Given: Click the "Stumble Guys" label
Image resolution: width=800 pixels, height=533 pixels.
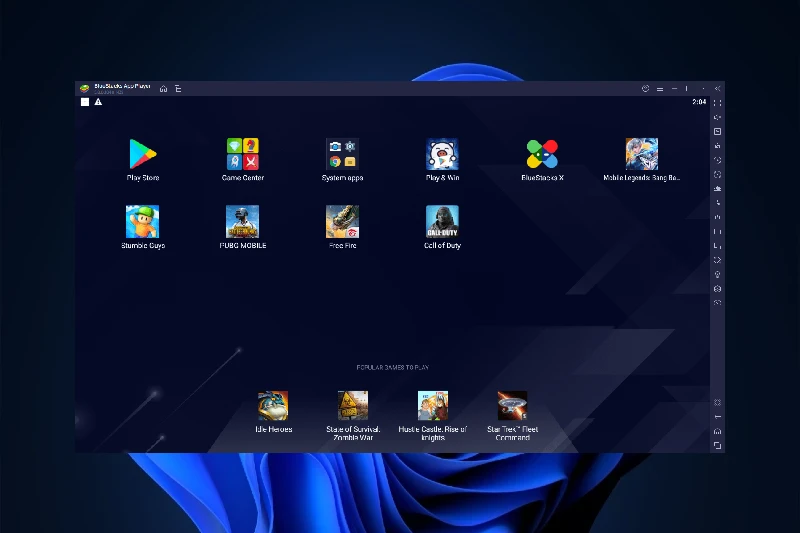Looking at the screenshot, I should [143, 245].
